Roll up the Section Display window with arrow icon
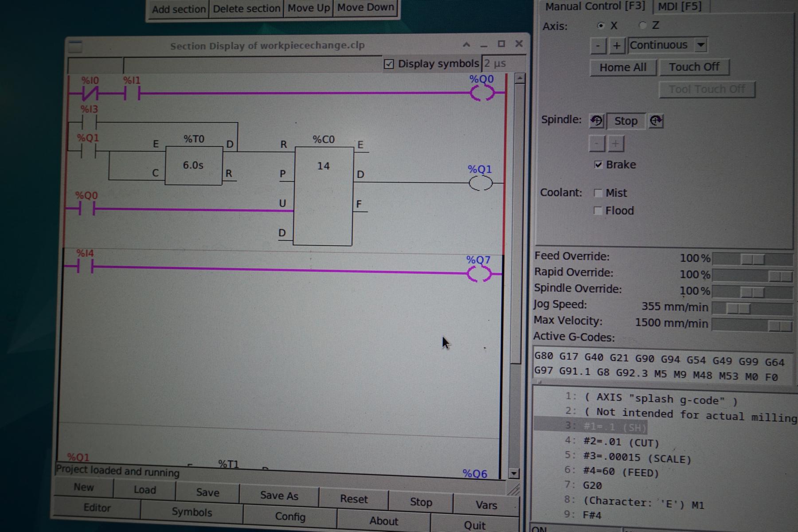Image resolution: width=798 pixels, height=532 pixels. (466, 45)
